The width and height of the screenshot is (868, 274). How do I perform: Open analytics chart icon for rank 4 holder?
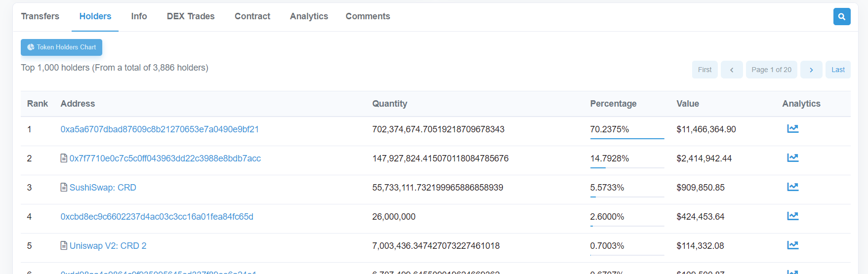[792, 216]
